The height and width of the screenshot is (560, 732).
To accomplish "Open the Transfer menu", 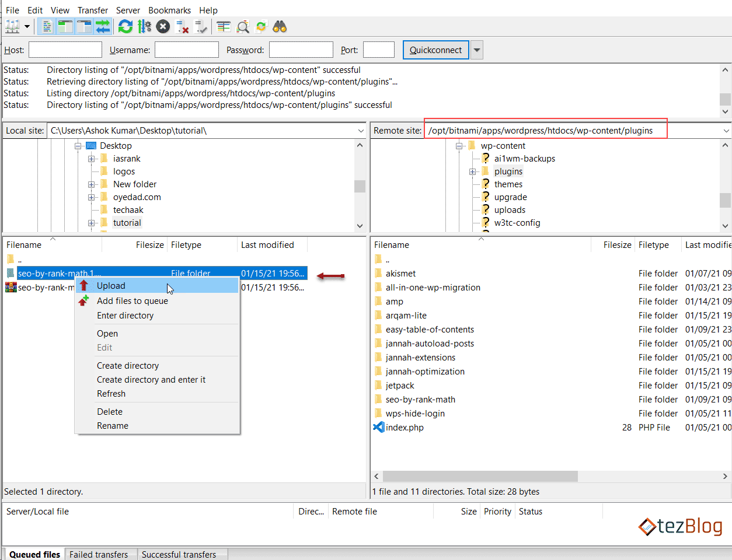I will tap(93, 10).
